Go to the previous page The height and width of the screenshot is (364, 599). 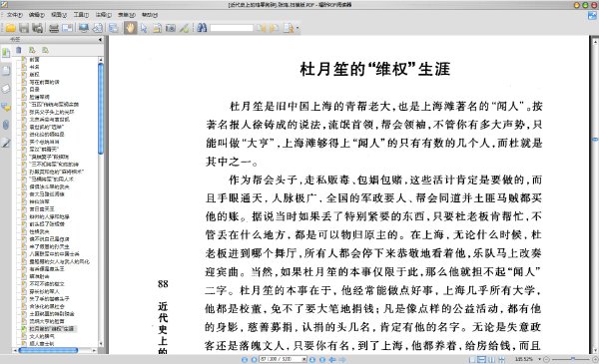254,359
